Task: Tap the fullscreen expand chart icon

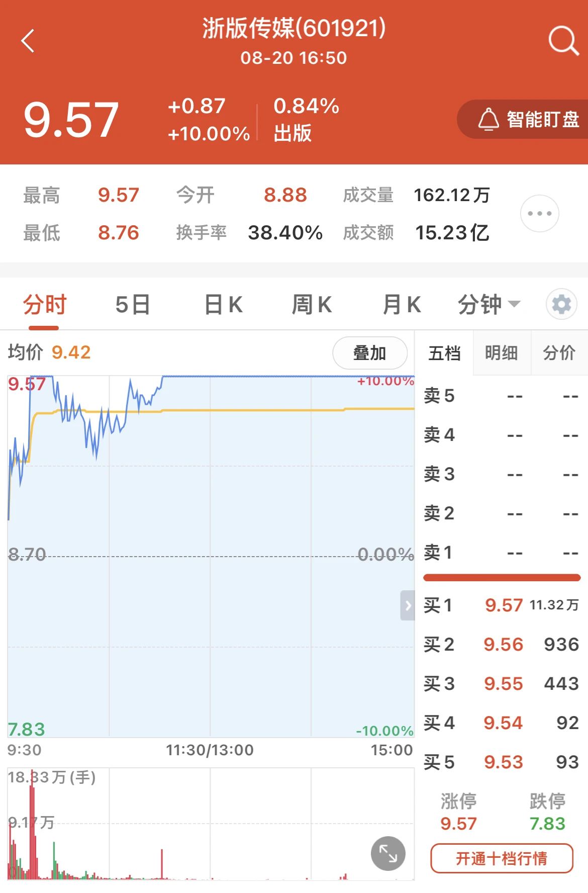Action: 388,853
